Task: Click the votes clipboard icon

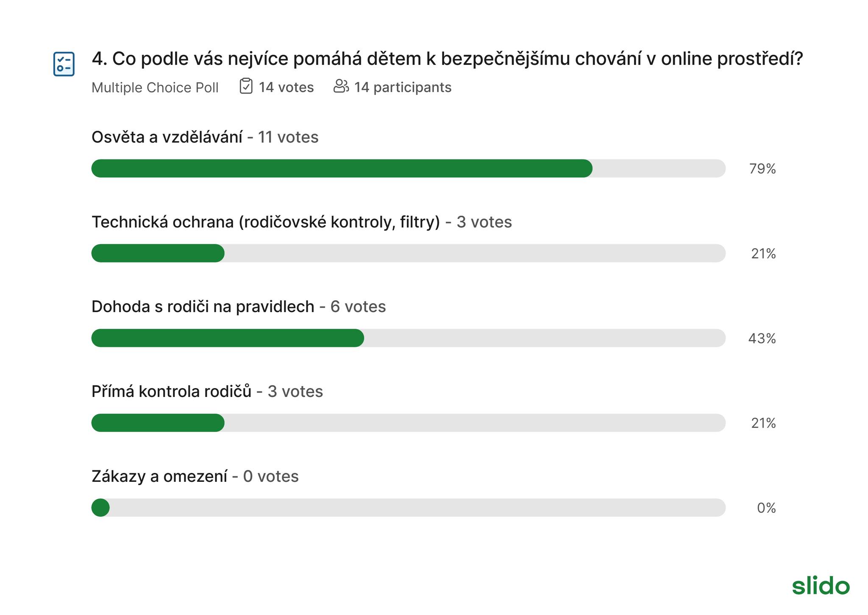Action: point(246,86)
